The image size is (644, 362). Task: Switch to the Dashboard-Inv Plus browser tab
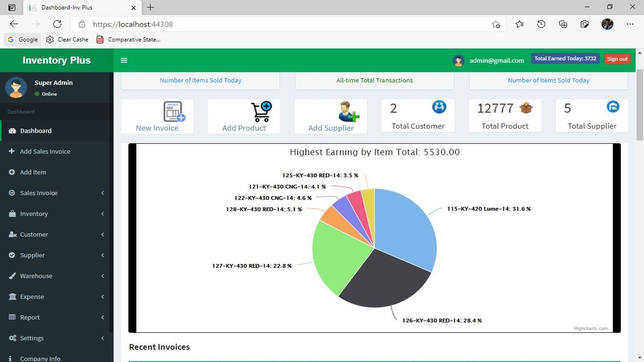(80, 7)
